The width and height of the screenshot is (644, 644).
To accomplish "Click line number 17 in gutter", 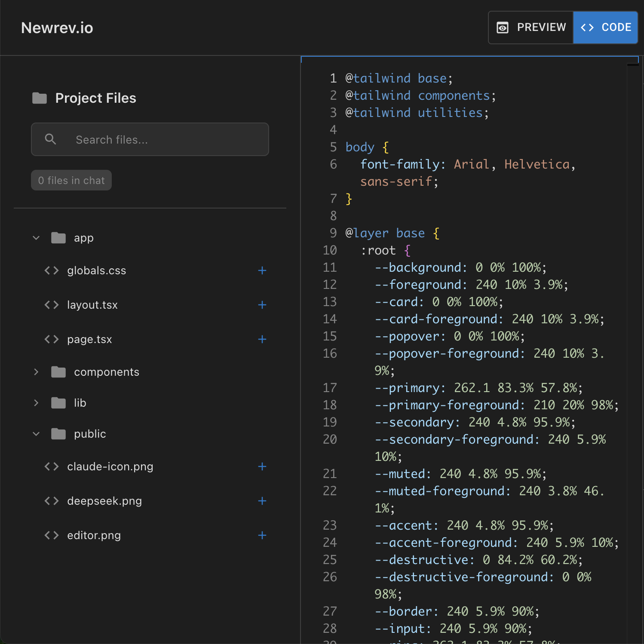I will pyautogui.click(x=330, y=388).
